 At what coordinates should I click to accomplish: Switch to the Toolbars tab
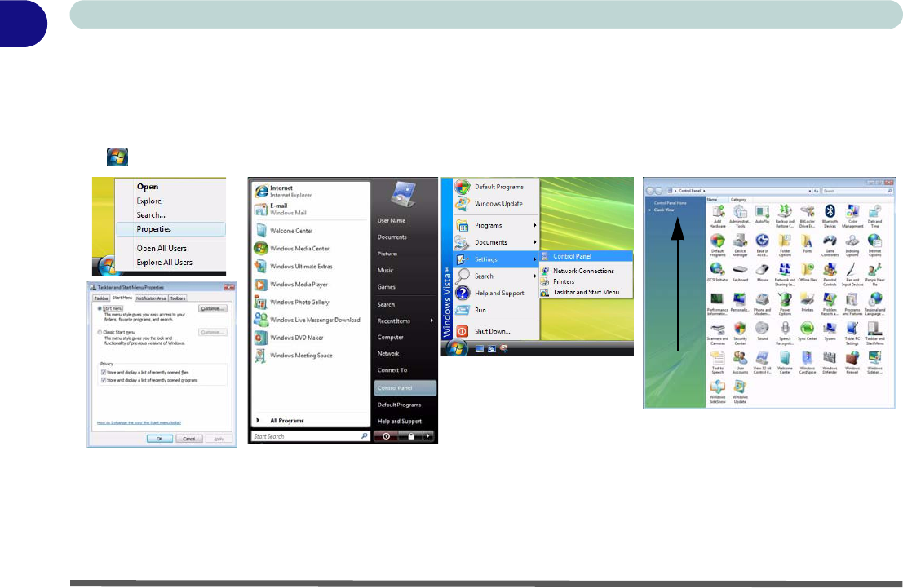click(178, 298)
